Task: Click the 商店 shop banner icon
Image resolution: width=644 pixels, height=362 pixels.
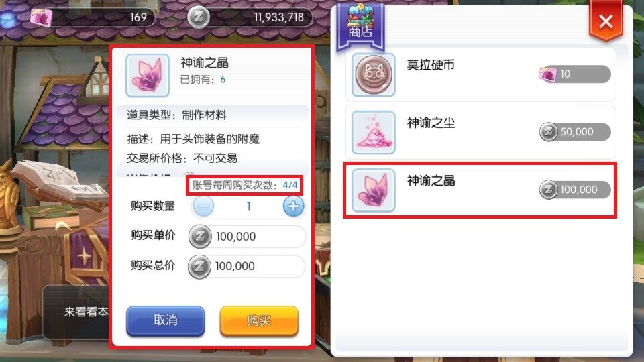Action: pyautogui.click(x=360, y=25)
